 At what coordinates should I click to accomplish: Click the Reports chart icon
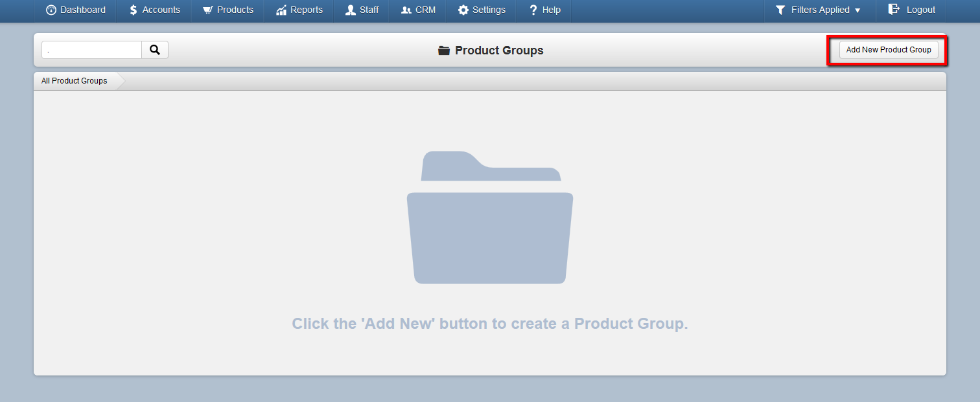[281, 10]
